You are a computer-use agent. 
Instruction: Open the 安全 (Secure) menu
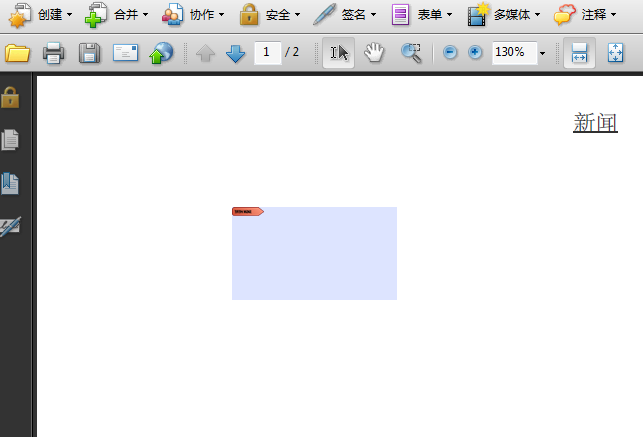click(270, 15)
